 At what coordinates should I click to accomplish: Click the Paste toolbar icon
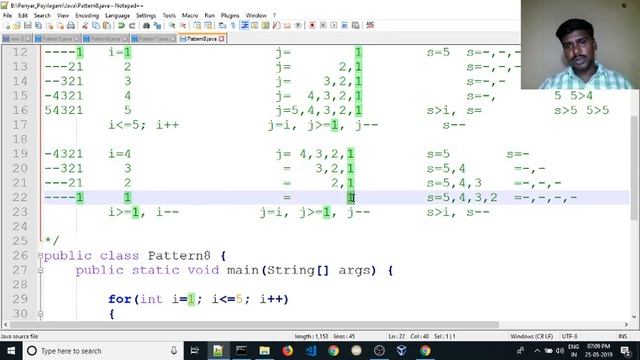pyautogui.click(x=107, y=26)
